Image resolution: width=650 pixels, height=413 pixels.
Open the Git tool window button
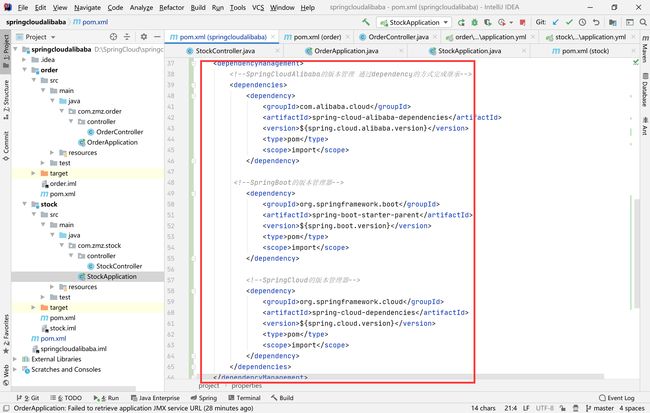[x=28, y=398]
